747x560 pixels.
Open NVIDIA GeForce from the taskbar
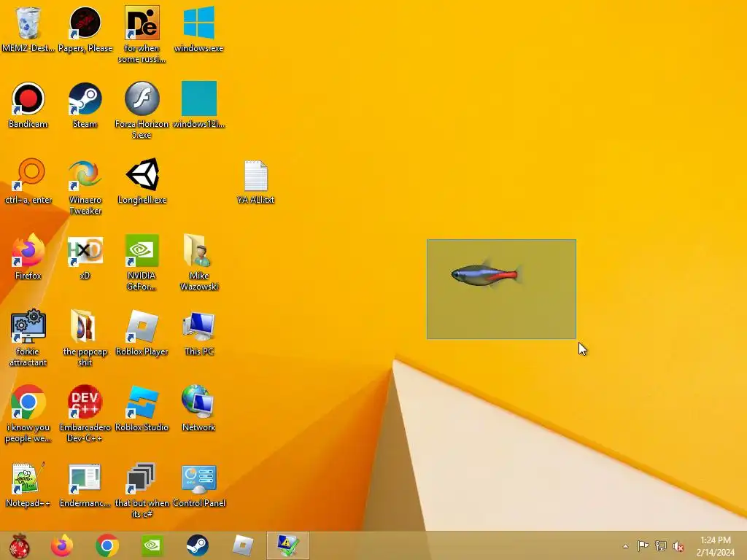pyautogui.click(x=152, y=545)
